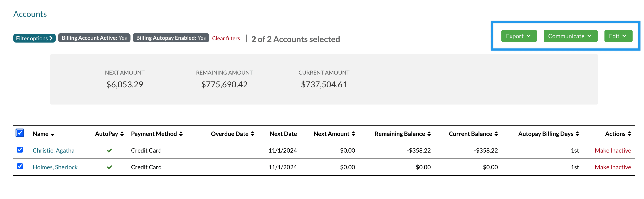Select Billing Autopay Enabled filter tag
This screenshot has height=199, width=644.
[171, 38]
